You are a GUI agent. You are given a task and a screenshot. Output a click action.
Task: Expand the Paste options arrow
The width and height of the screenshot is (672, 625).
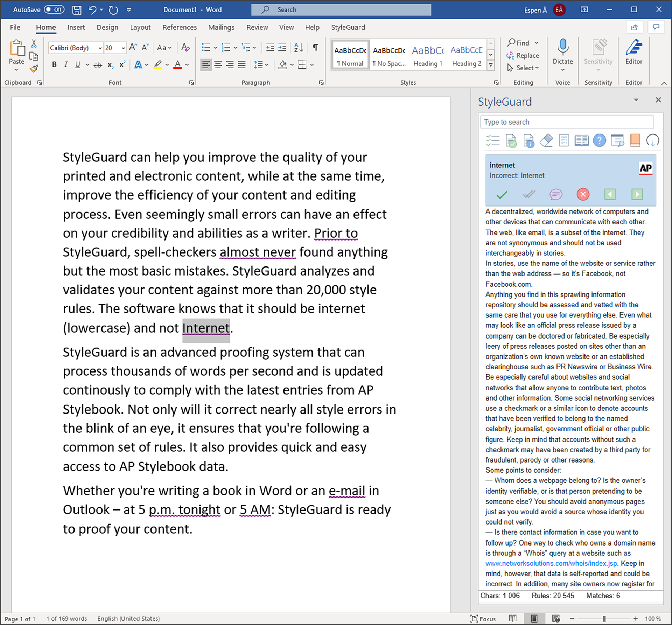click(x=16, y=70)
